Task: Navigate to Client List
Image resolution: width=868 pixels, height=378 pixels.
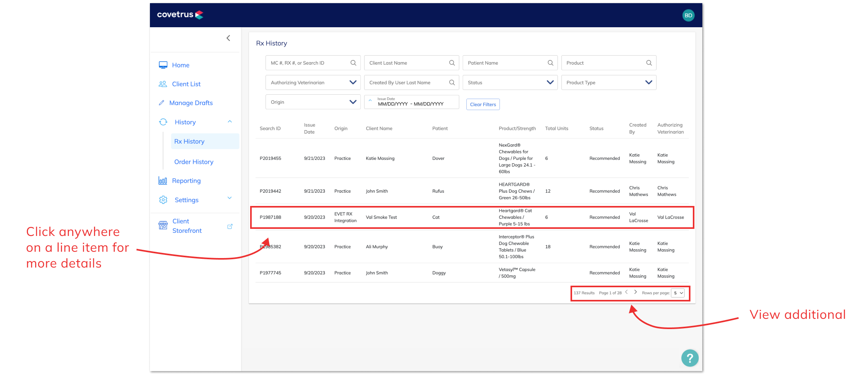Action: coord(186,84)
